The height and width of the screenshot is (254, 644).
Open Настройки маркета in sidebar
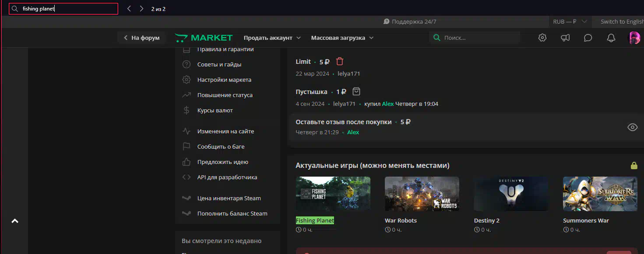(x=224, y=80)
